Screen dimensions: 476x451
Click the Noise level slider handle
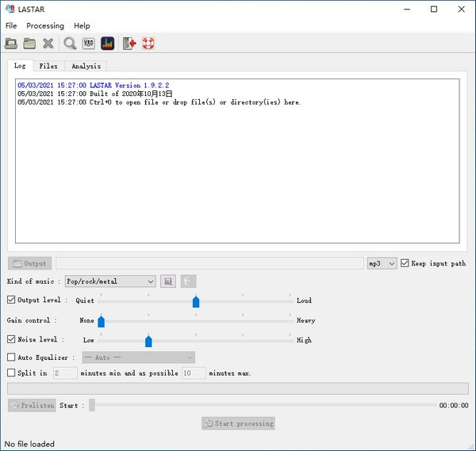point(148,341)
